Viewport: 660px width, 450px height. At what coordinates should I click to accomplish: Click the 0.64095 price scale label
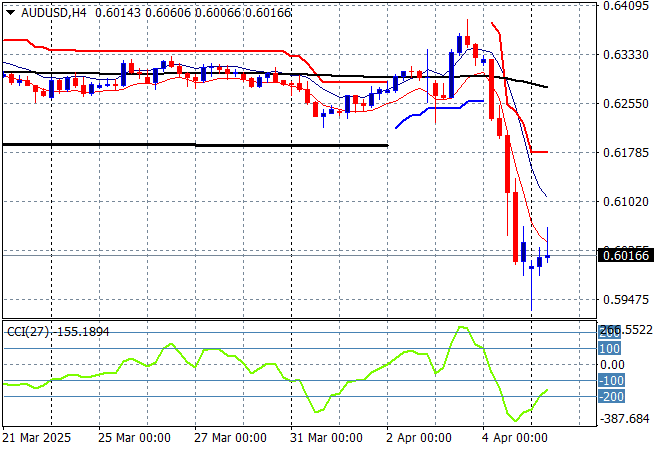626,6
